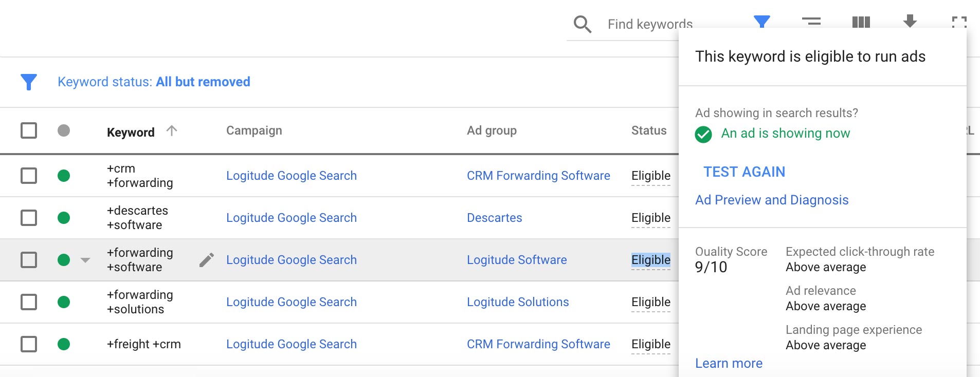Click Eligible status in +freight +crm row

[651, 344]
